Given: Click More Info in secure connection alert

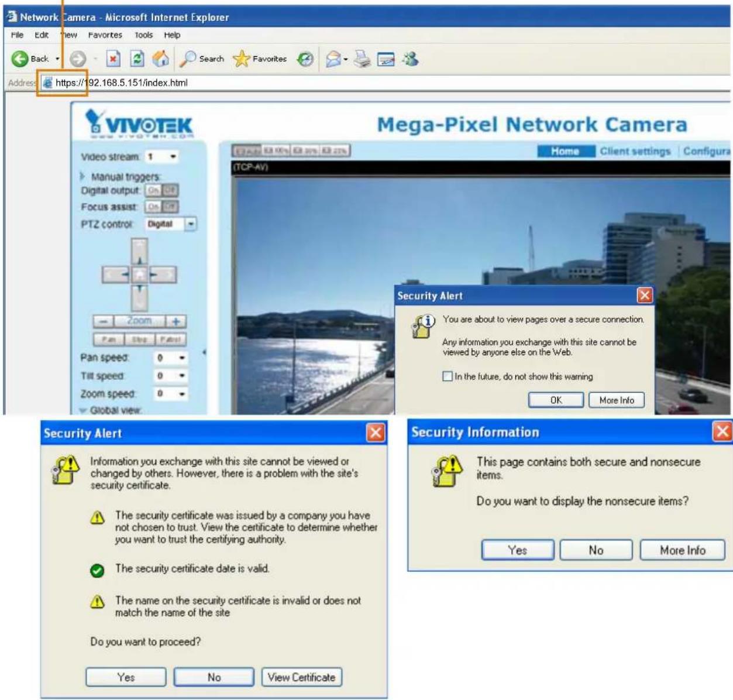Looking at the screenshot, I should click(x=617, y=400).
